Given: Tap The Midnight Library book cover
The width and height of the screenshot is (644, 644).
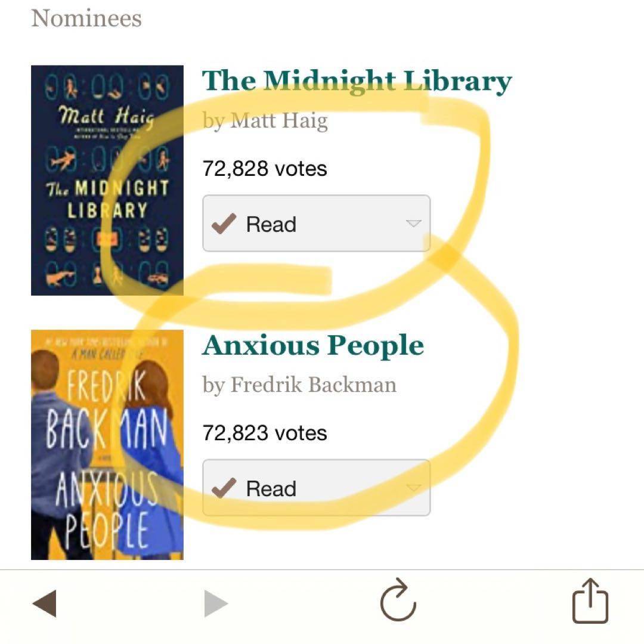Looking at the screenshot, I should pos(107,180).
